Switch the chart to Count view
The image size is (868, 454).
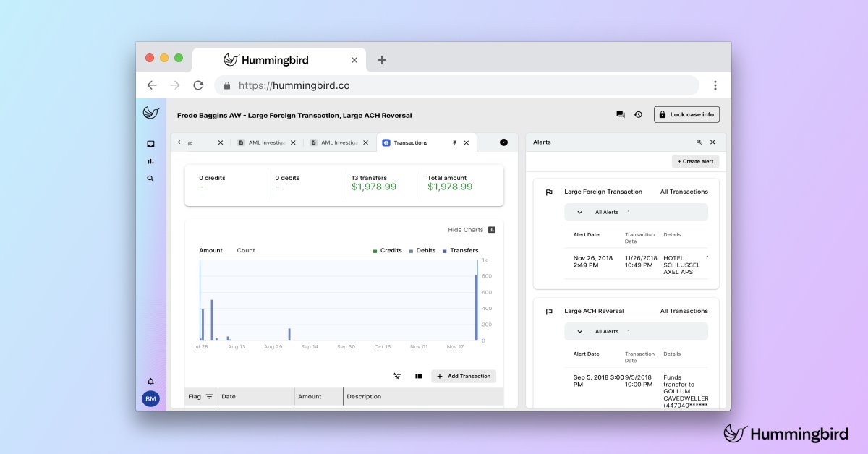pyautogui.click(x=246, y=250)
